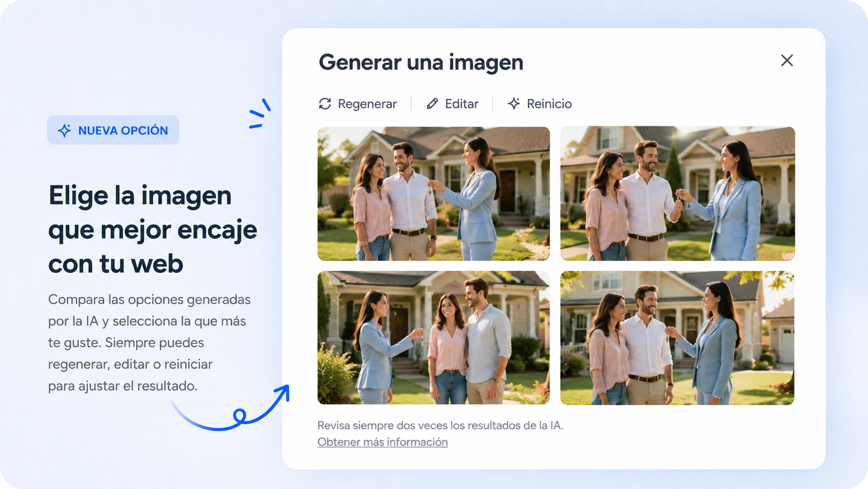Click the Regenerar refresh icon

325,104
